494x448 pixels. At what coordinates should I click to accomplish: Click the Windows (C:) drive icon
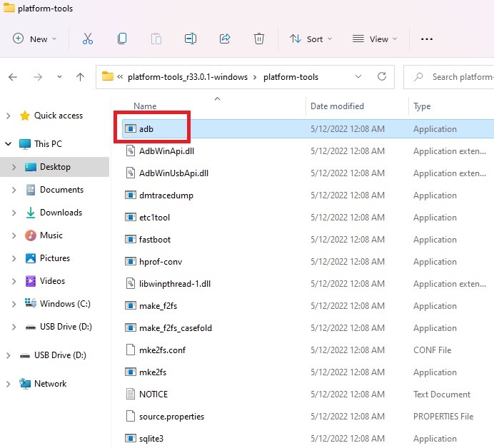(x=31, y=303)
